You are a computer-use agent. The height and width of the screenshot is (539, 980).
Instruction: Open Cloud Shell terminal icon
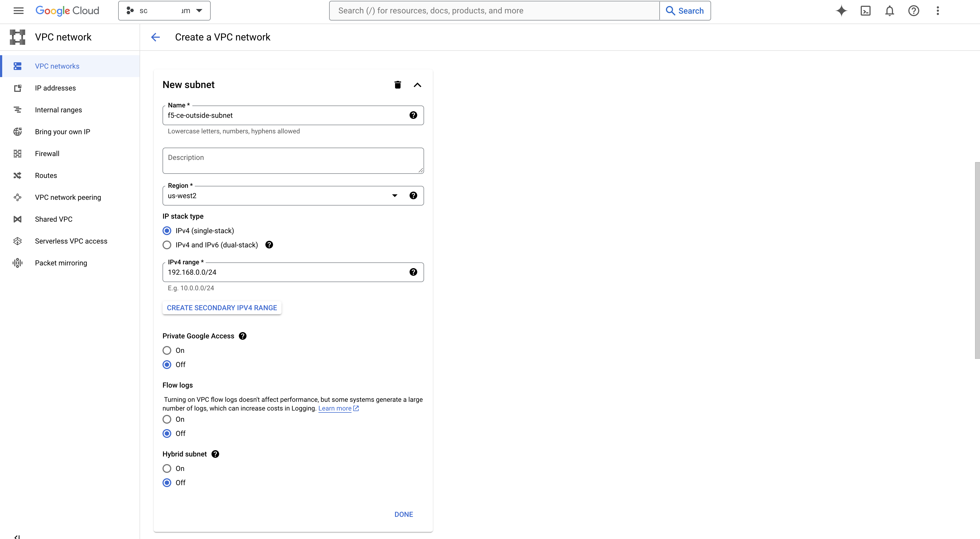[865, 11]
